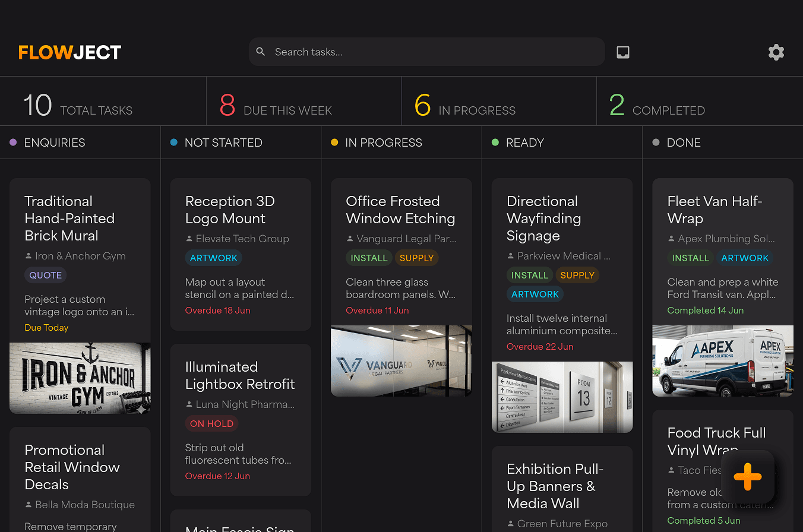This screenshot has width=803, height=532.
Task: Click the SUPPLY tag on Window Etching card
Action: click(x=417, y=258)
